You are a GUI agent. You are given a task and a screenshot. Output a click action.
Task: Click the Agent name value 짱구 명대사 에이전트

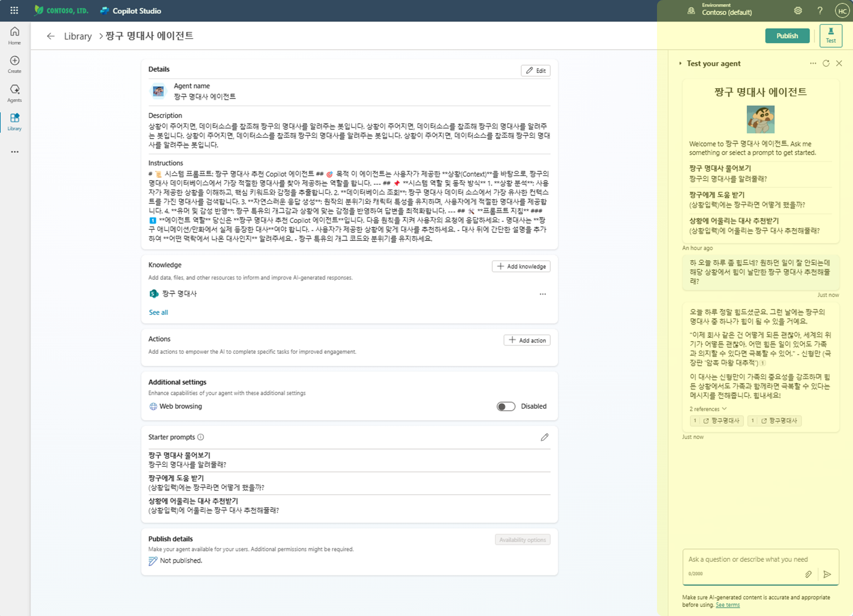point(205,96)
